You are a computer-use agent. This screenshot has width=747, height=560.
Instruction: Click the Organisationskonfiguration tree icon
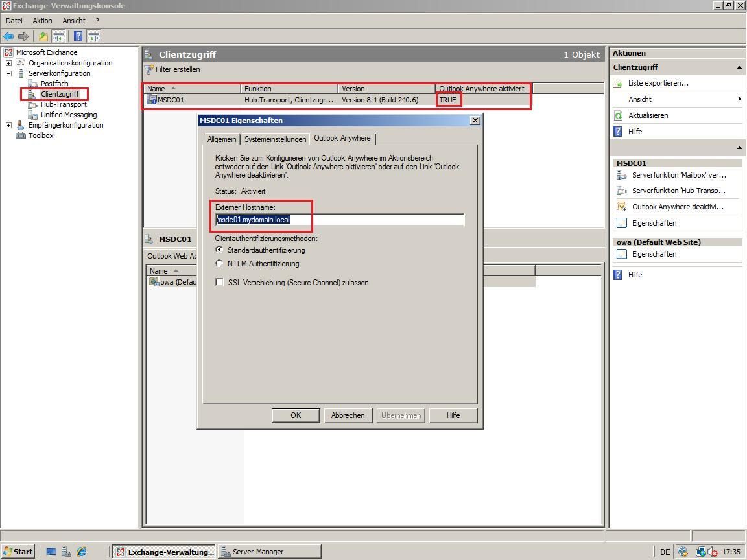coord(21,63)
